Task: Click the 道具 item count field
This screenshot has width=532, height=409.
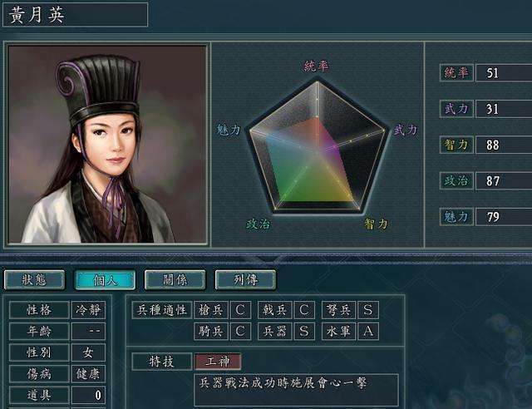Action: coord(88,395)
